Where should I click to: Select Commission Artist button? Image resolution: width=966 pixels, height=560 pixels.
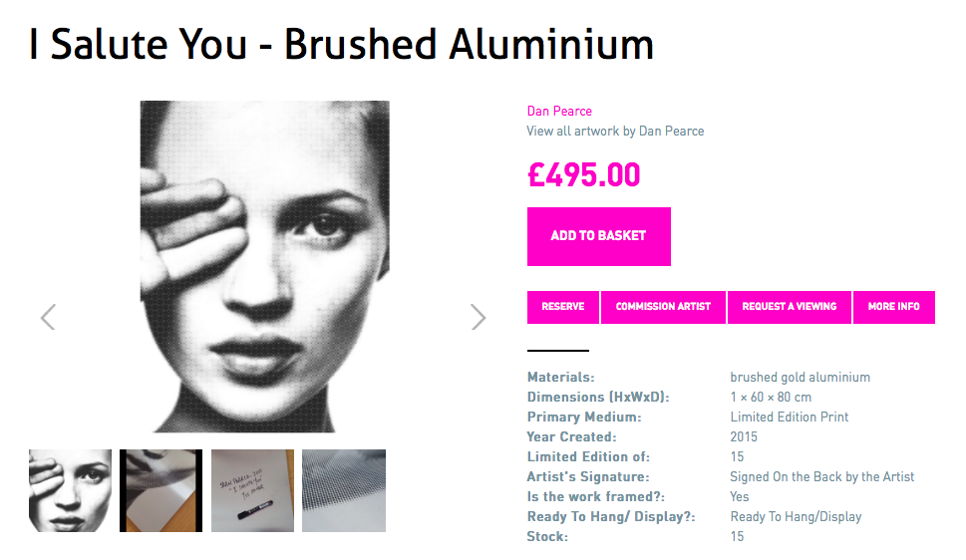(x=663, y=307)
